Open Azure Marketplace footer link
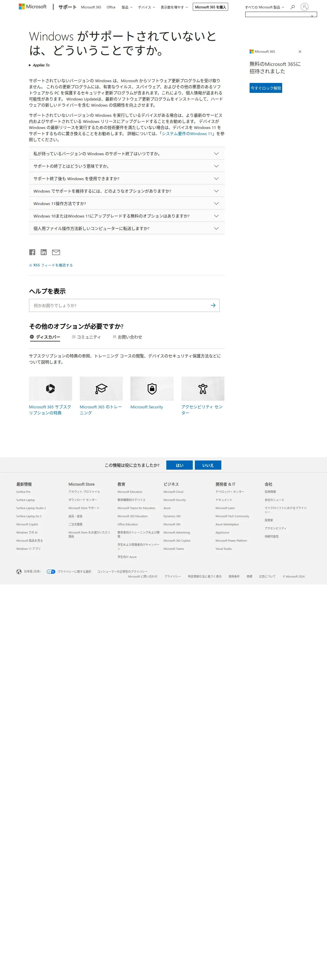This screenshot has width=327, height=980. click(x=227, y=524)
